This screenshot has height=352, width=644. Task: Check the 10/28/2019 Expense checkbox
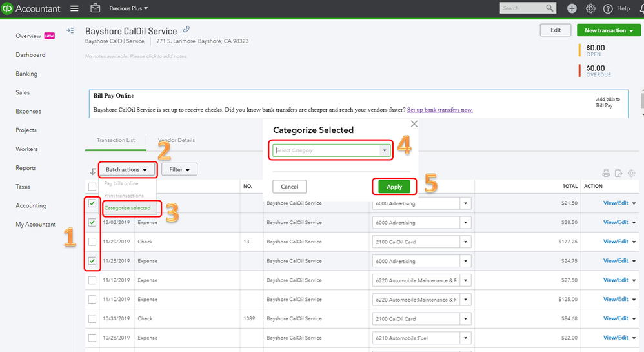(92, 338)
